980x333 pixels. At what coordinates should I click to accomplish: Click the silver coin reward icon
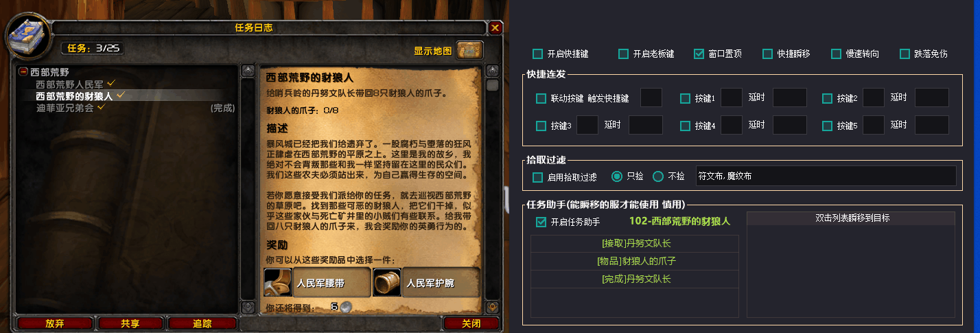(347, 307)
